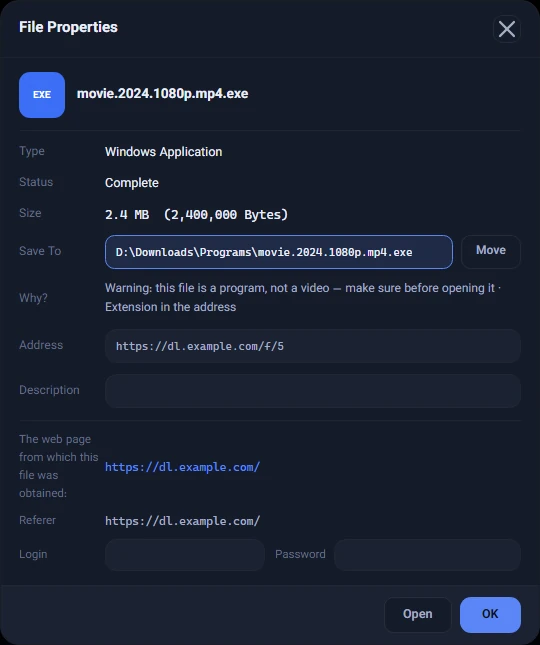This screenshot has height=645, width=540.
Task: Focus the Password input field
Action: (x=427, y=555)
